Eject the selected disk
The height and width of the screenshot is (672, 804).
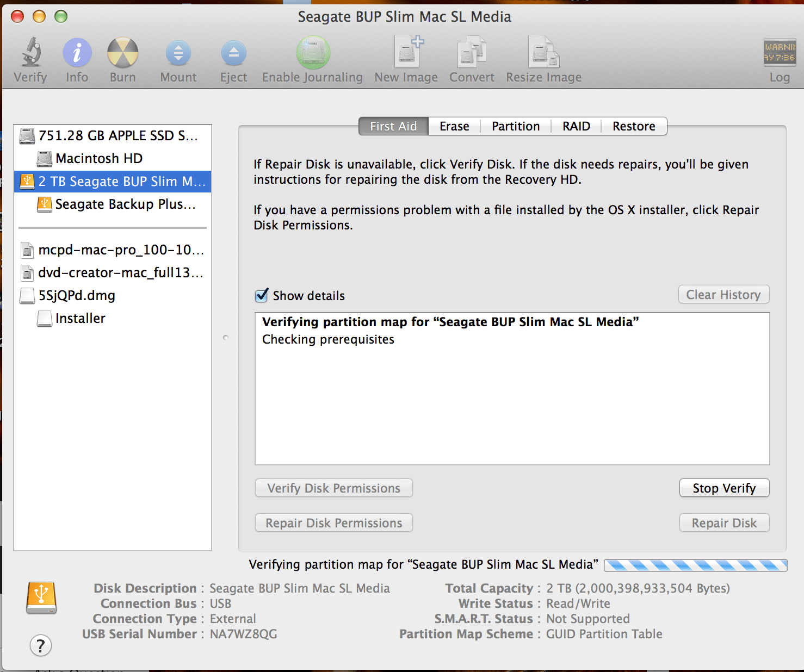[x=233, y=54]
